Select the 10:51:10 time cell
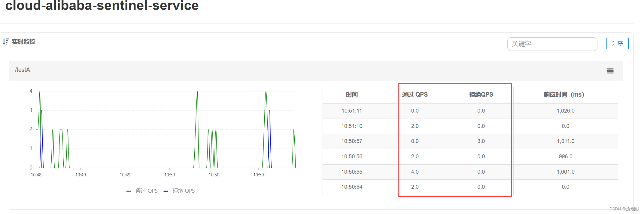644x214 pixels. pyautogui.click(x=352, y=126)
